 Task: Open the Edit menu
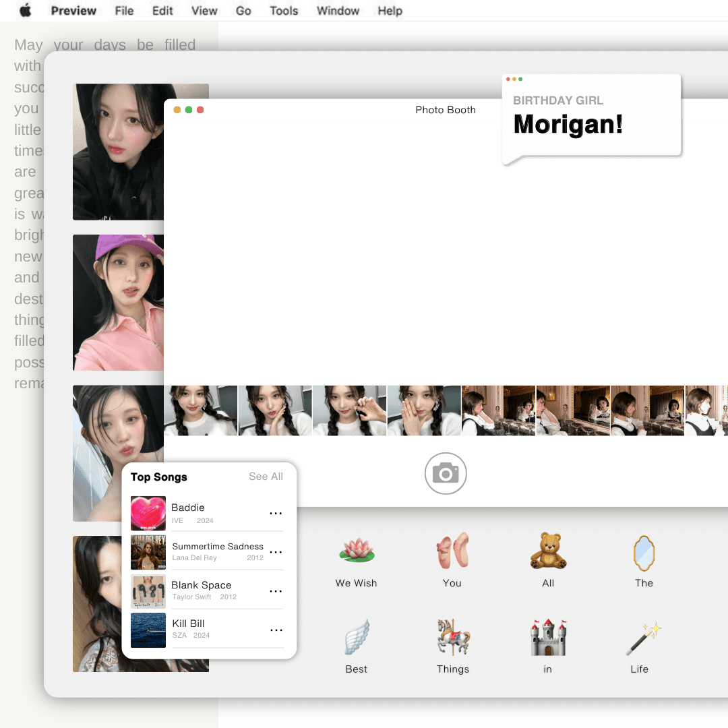(162, 11)
